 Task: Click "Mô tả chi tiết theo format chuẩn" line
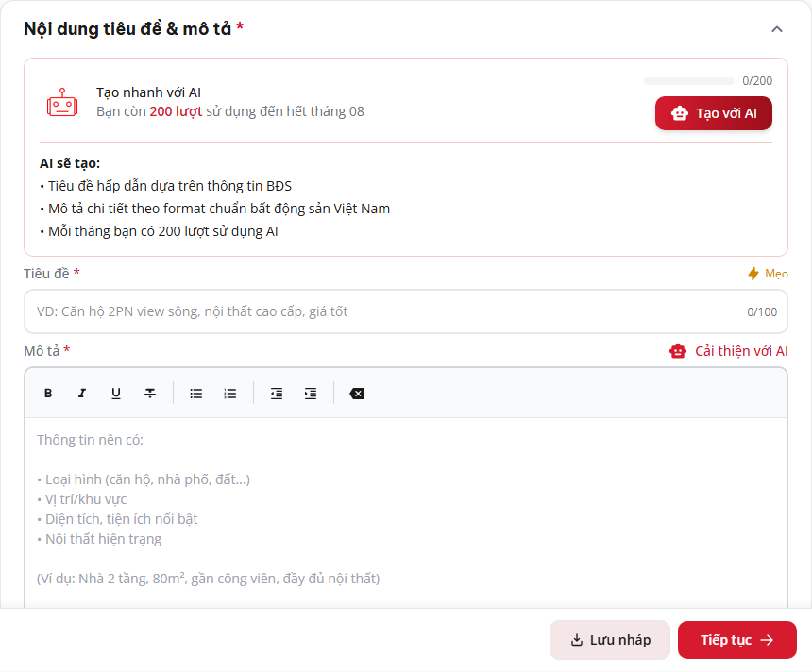(x=215, y=209)
